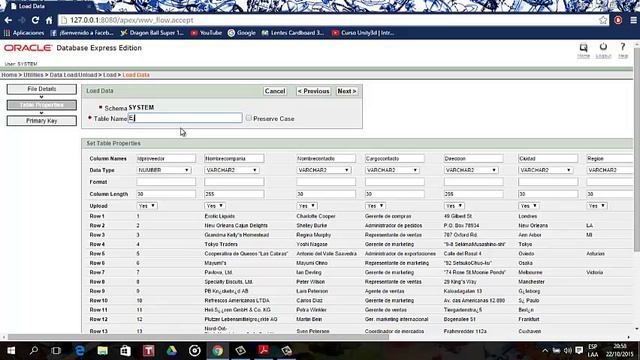This screenshot has height=360, width=640.
Task: Open Data Type dropdown for Direccion column
Action: [x=471, y=170]
